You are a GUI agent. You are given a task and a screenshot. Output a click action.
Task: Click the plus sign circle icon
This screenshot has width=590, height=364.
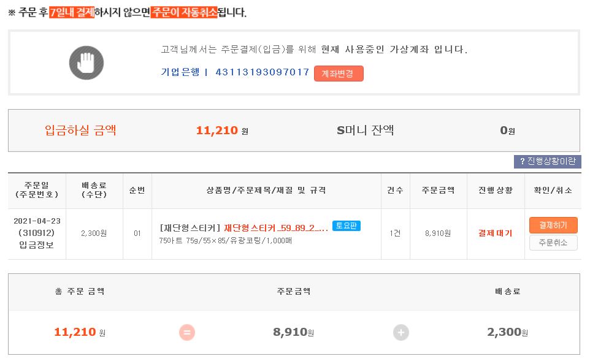coord(401,333)
